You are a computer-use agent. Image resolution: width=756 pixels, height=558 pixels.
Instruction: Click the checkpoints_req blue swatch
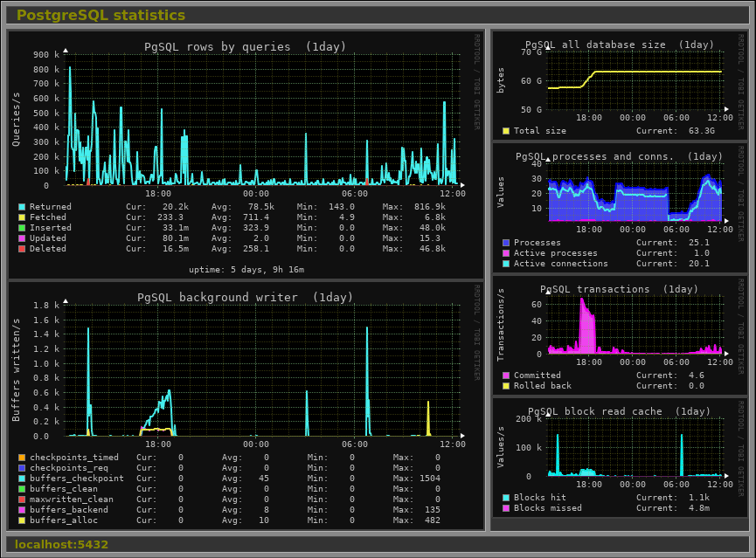(x=22, y=468)
